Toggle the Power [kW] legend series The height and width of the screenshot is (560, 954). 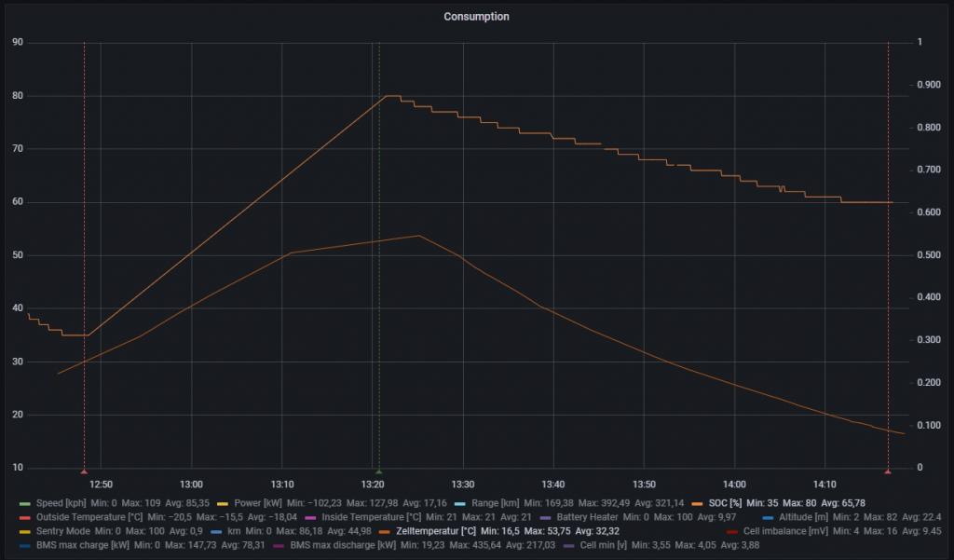coord(258,503)
